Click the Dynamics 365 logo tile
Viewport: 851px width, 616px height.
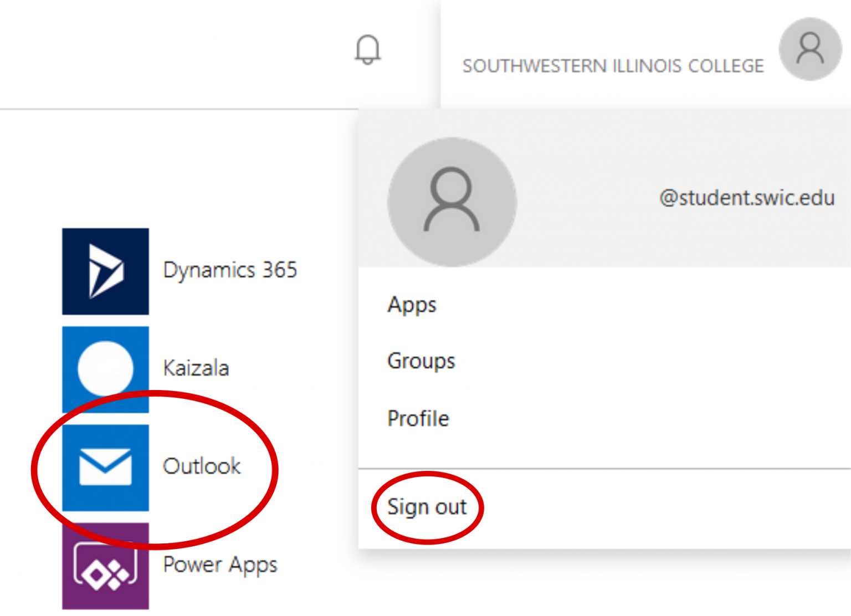click(x=105, y=270)
